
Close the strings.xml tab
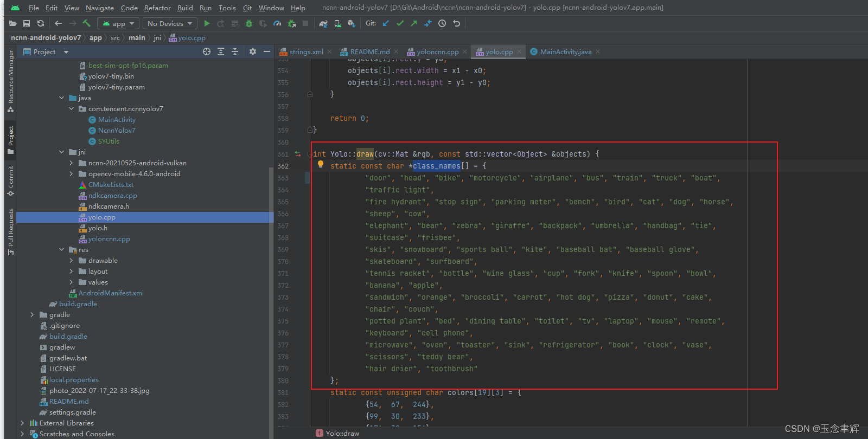[x=329, y=51]
